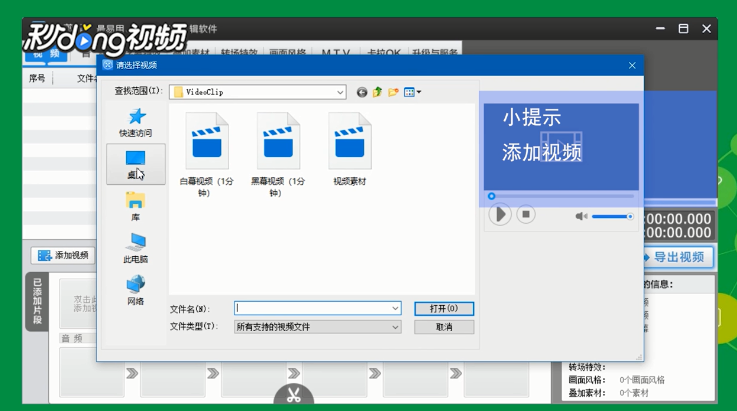
Task: Open the 卡拉OK tab in main window
Action: (384, 52)
